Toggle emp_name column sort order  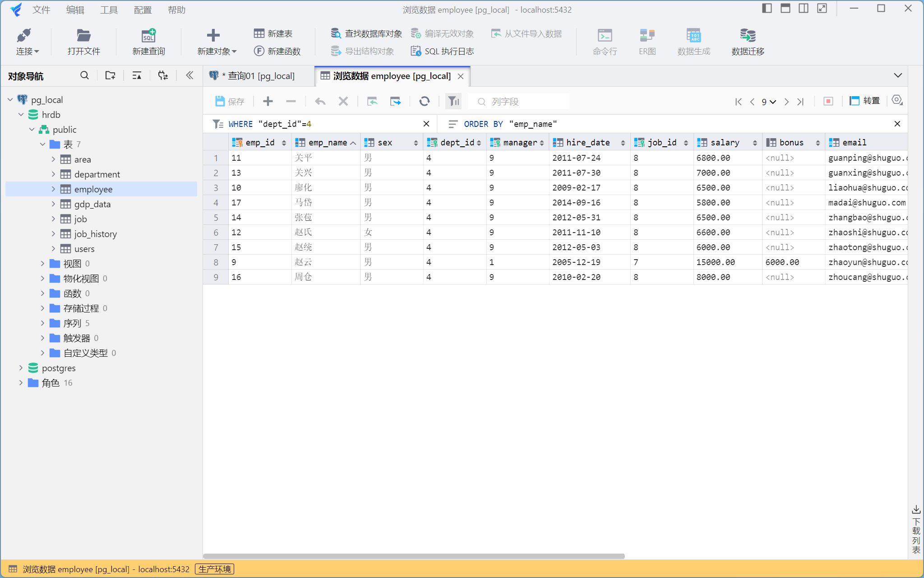click(353, 143)
